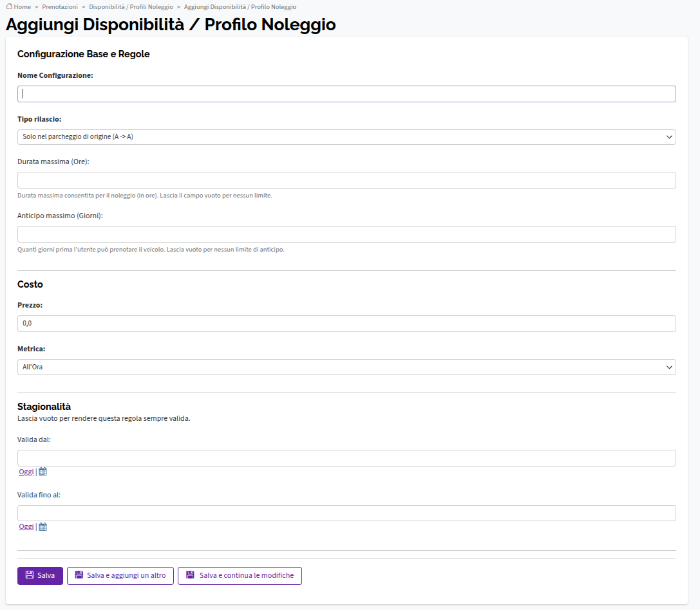
Task: Click floppy icon on Salva e continua le modifiche
Action: (190, 575)
